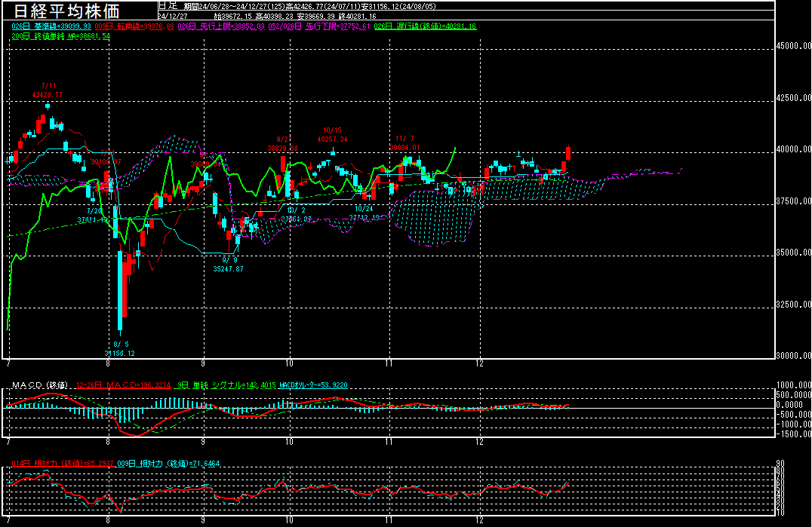Select the MACDオシレーター=53.9220 legend
Viewport: 812px width, 527px height.
pos(313,385)
